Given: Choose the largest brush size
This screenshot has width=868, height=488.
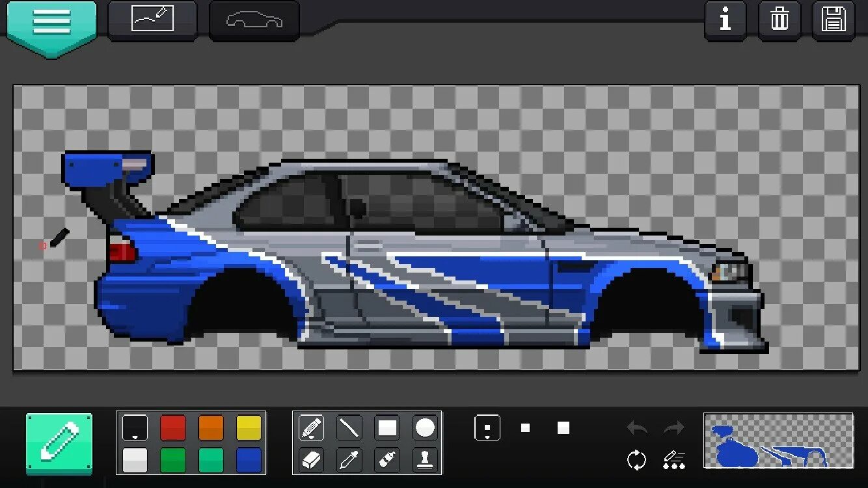Looking at the screenshot, I should click(x=563, y=428).
